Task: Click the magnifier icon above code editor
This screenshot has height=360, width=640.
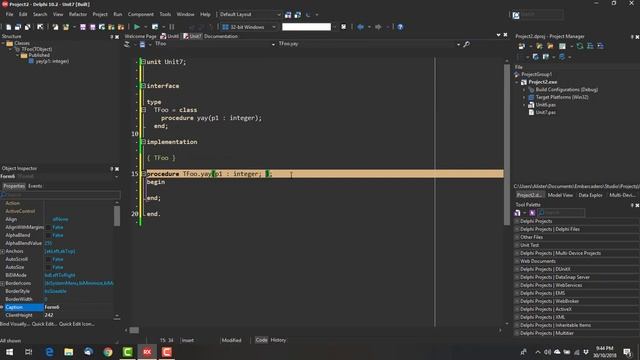Action: [467, 44]
